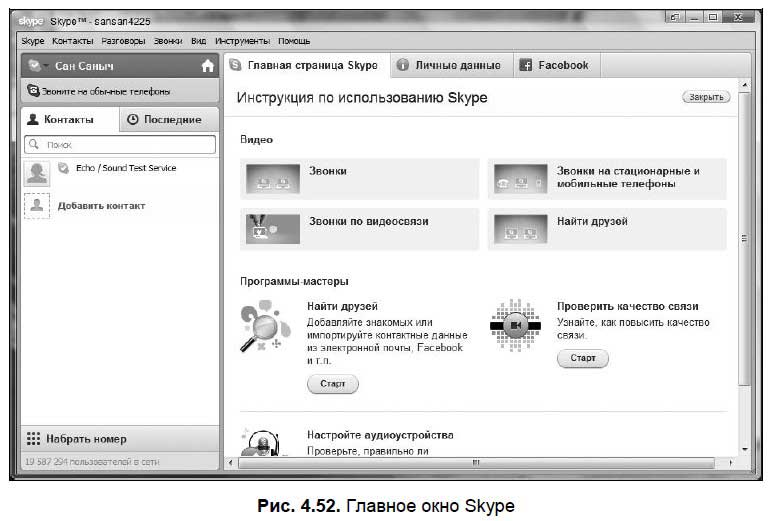The width and height of the screenshot is (772, 521).
Task: Click Старт under Проверить качество связи
Action: 583,358
